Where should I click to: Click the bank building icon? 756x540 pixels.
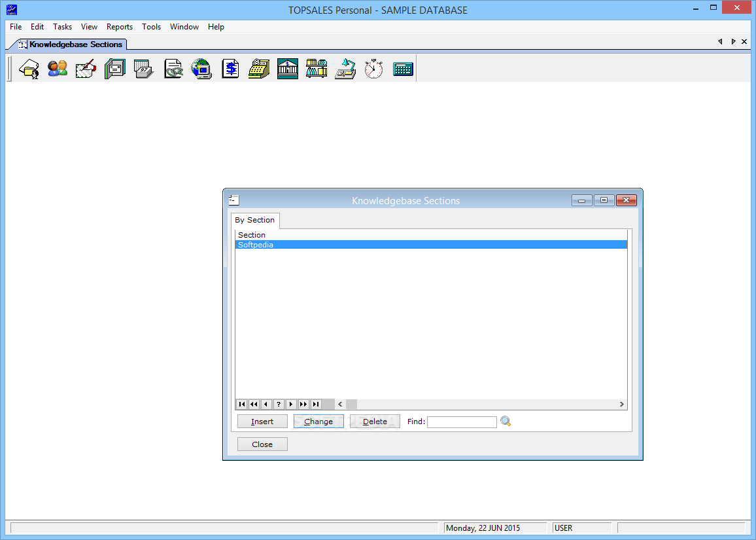point(288,69)
